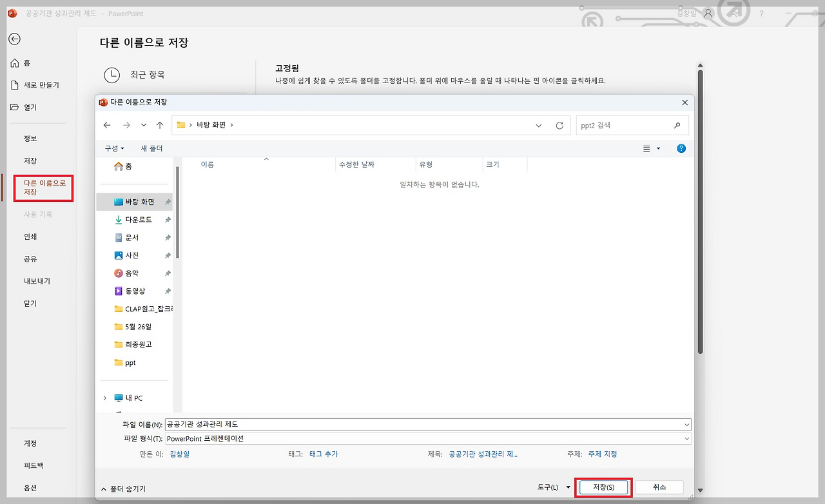Open 계정 settings
The width and height of the screenshot is (825, 504).
(30, 443)
